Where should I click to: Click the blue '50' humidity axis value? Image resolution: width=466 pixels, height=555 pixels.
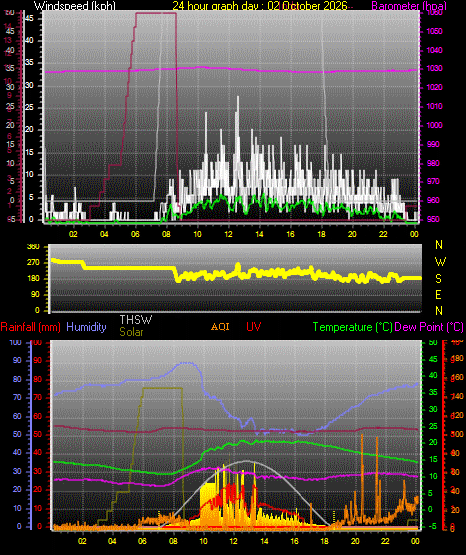click(x=17, y=434)
